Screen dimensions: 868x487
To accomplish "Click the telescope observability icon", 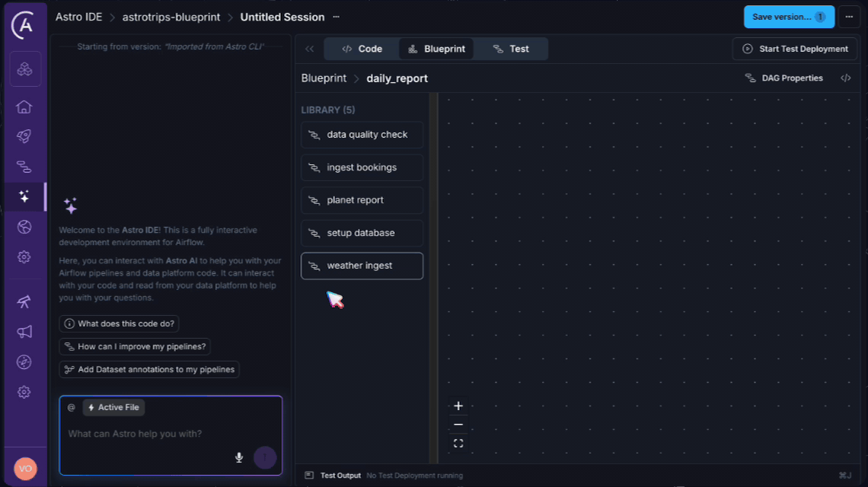I will click(24, 302).
